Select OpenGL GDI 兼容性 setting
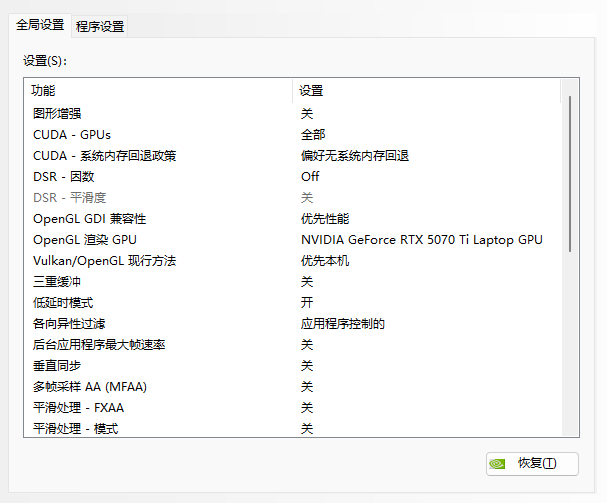The height and width of the screenshot is (503, 607). (x=96, y=218)
